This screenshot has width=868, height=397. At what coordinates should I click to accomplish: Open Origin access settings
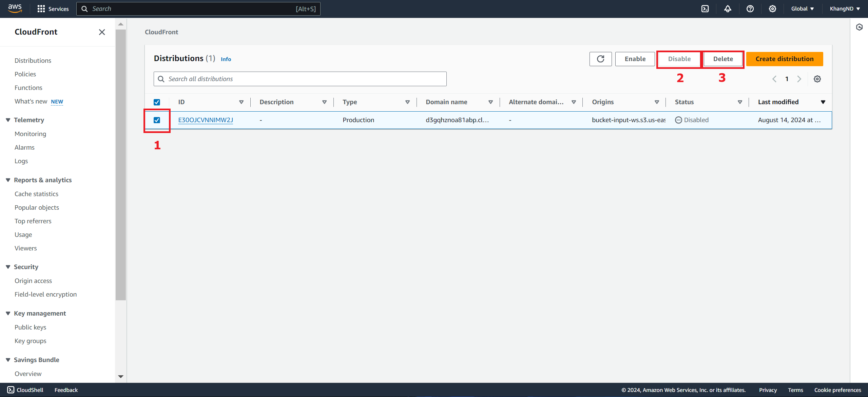33,281
